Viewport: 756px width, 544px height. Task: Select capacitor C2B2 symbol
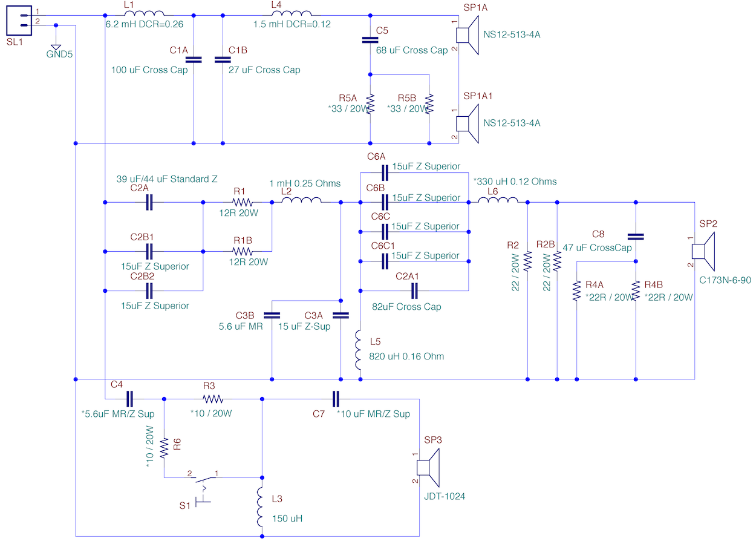coord(149,291)
